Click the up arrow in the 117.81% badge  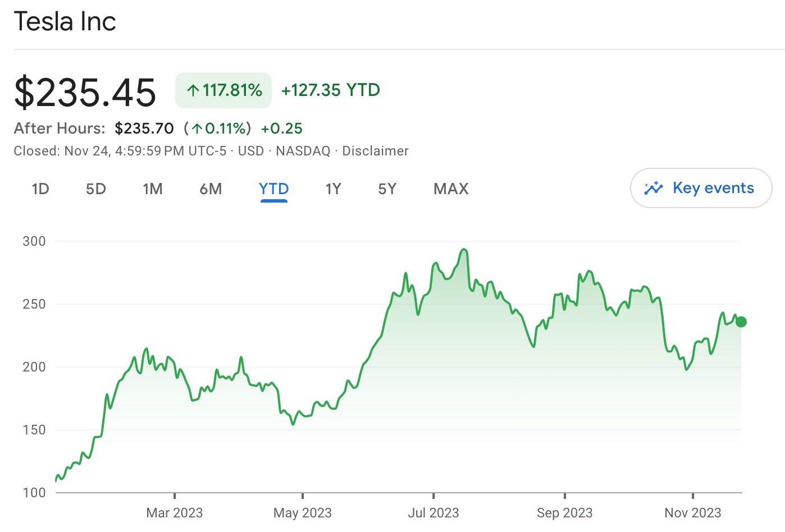coord(193,90)
